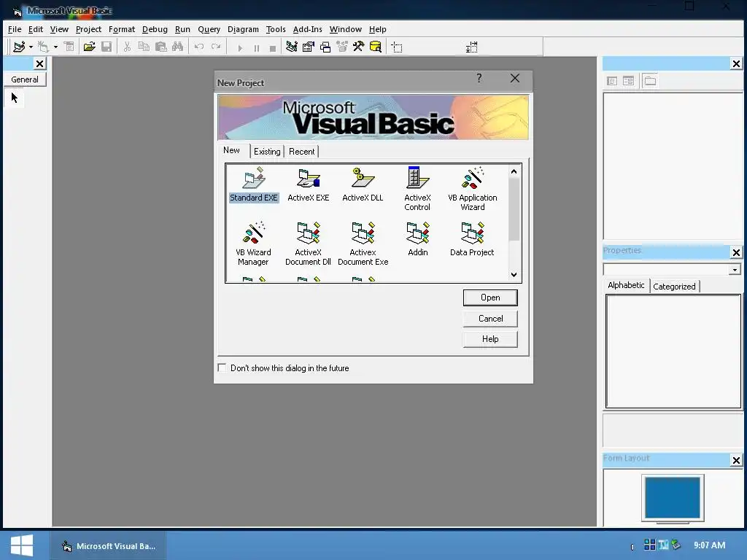This screenshot has height=560, width=747.
Task: Select the Alphabetic properties tab
Action: (x=626, y=285)
